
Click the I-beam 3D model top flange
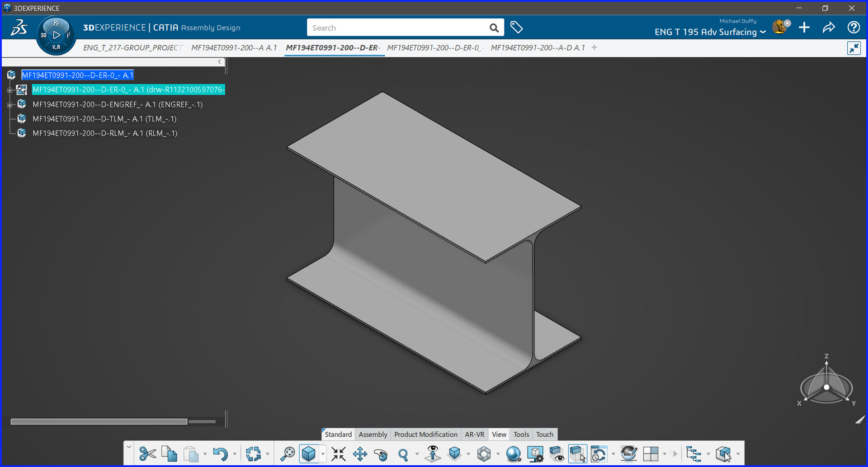tap(434, 176)
